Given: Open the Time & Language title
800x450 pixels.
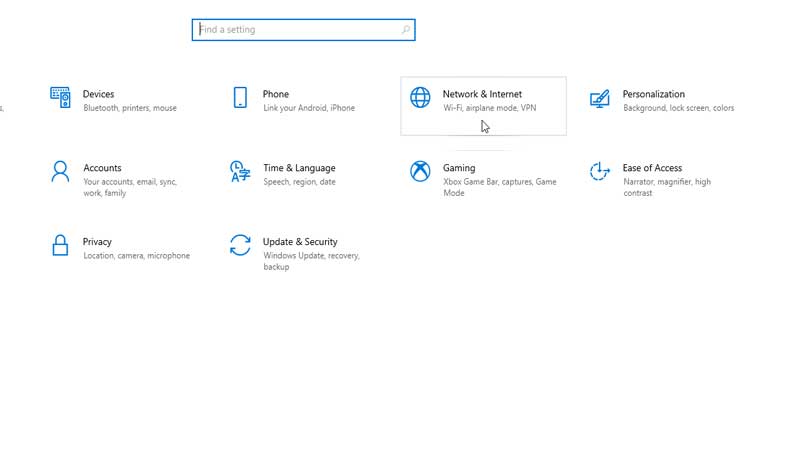Looking at the screenshot, I should 299,168.
